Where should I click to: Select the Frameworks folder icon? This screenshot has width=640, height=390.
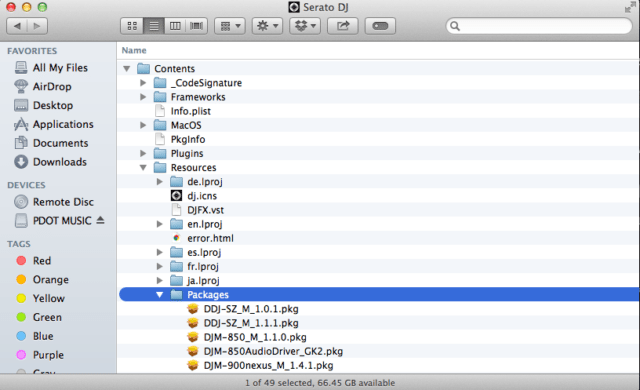tap(160, 97)
